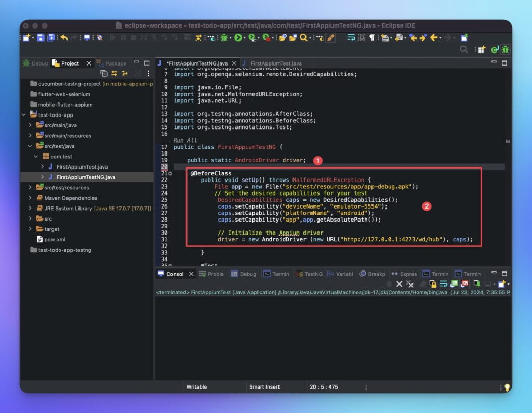Minimize the console panel
Viewport: 532px width, 413px height.
click(x=494, y=273)
